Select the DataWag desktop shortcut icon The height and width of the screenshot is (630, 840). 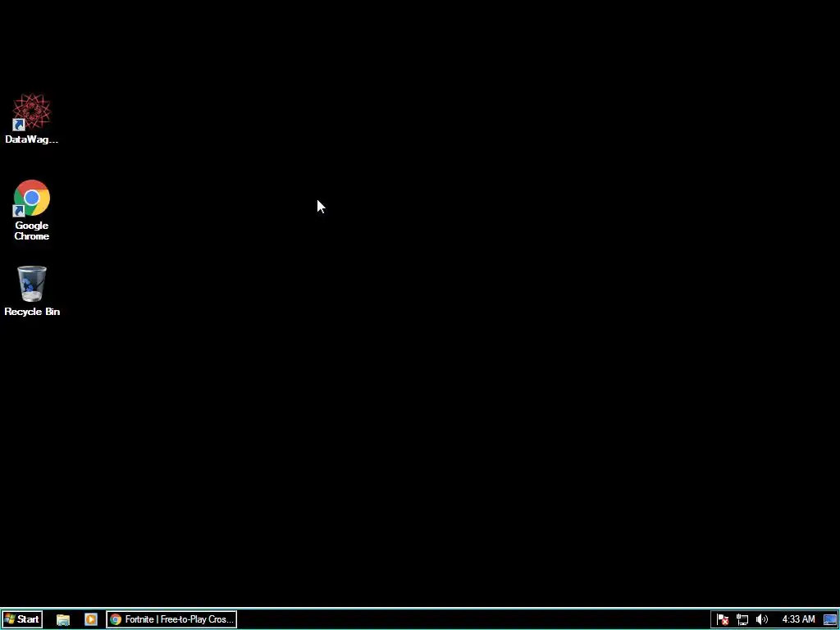point(32,118)
